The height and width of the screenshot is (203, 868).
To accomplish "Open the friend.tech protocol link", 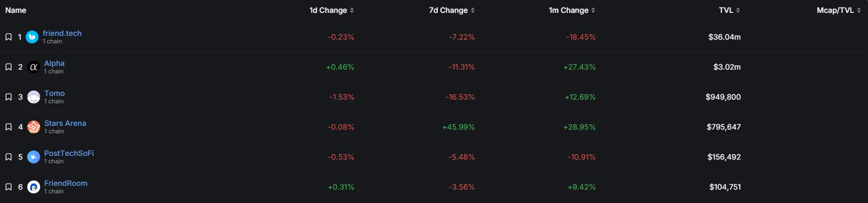I will 62,33.
